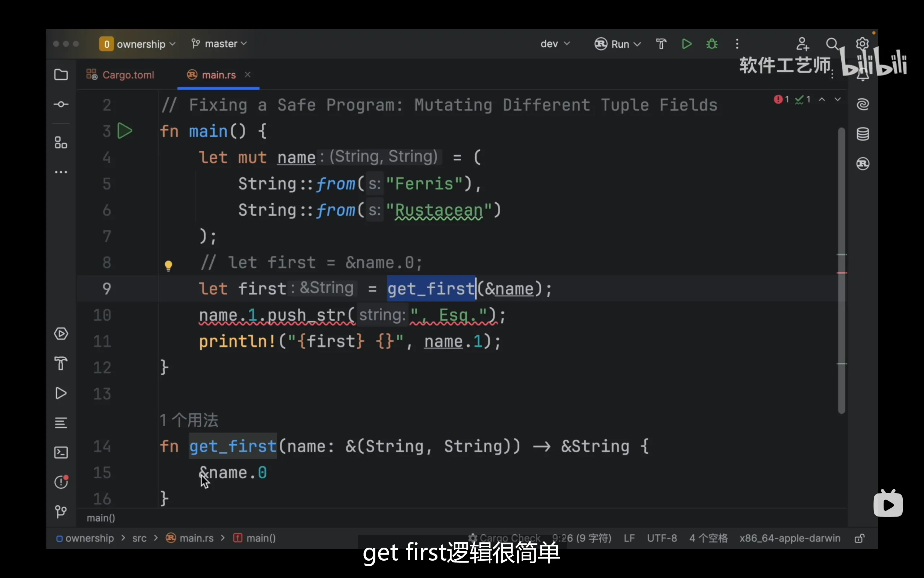Image resolution: width=924 pixels, height=578 pixels.
Task: Click the commented 'let first = &name.0' line
Action: [311, 263]
